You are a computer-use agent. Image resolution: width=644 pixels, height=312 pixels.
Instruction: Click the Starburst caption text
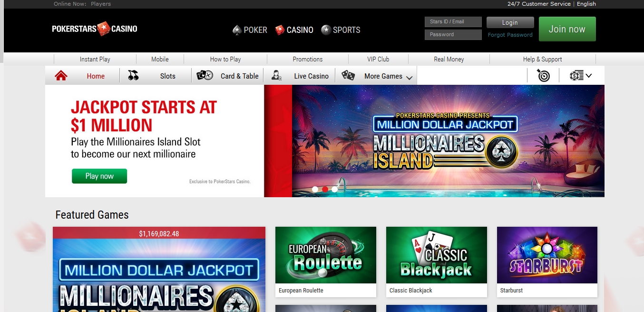pos(511,291)
